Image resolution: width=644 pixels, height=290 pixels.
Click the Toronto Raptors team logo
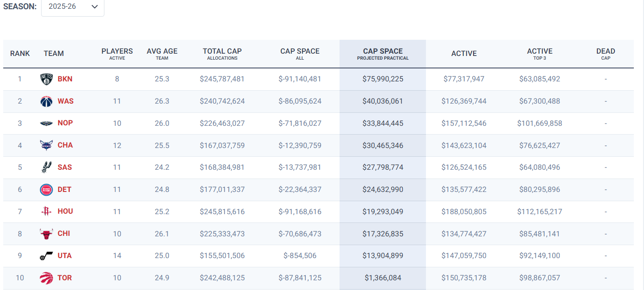(47, 278)
